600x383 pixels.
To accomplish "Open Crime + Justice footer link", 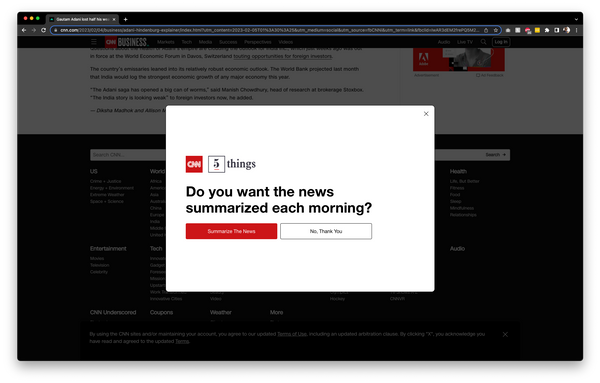I will [106, 181].
